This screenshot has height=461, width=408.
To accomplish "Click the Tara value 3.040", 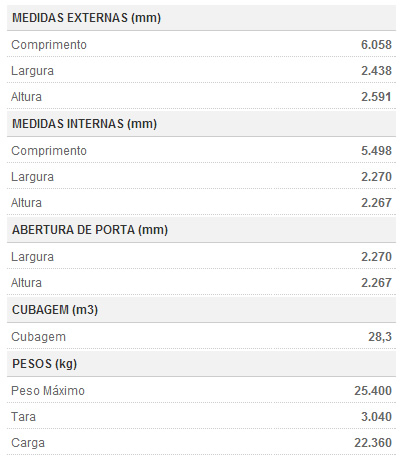I will click(376, 417).
